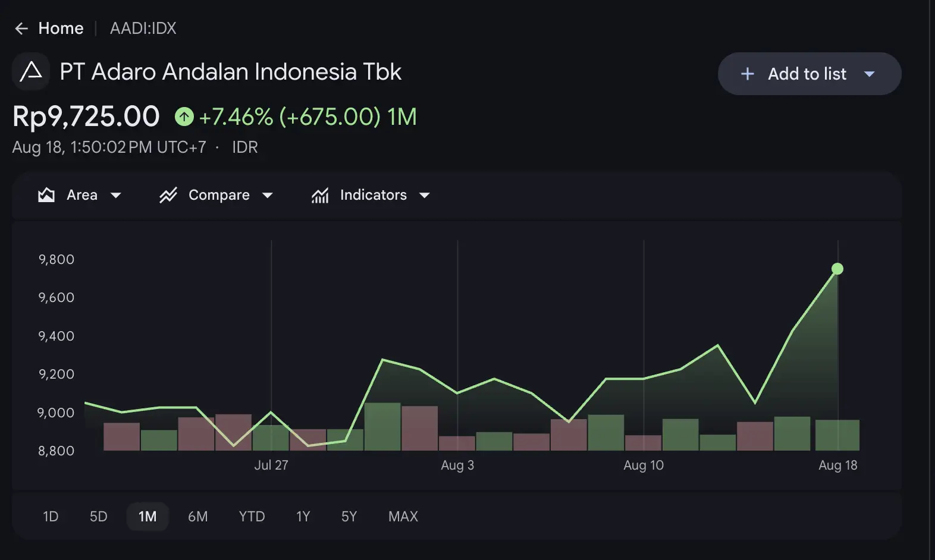
Task: Click the back arrow icon
Action: tap(21, 29)
